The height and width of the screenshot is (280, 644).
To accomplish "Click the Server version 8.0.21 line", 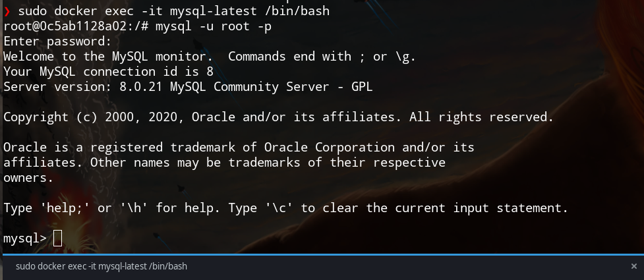I will 188,87.
